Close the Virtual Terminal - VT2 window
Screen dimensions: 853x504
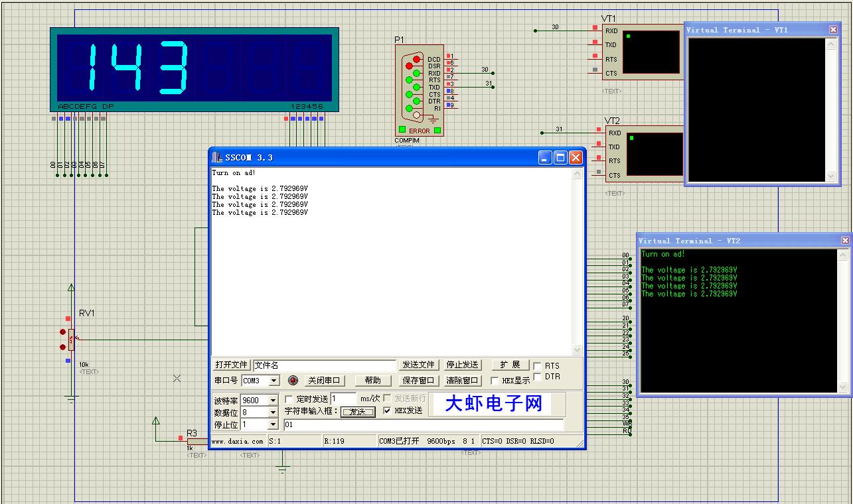[845, 241]
